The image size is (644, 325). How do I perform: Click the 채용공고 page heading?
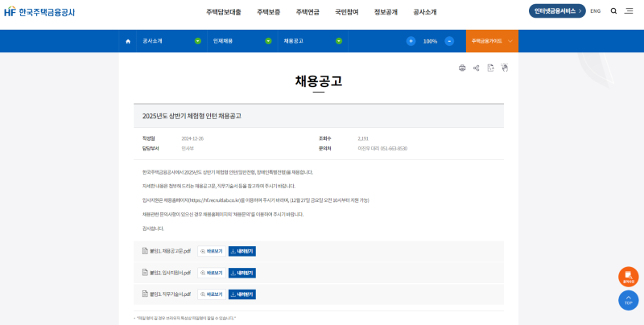(x=319, y=81)
